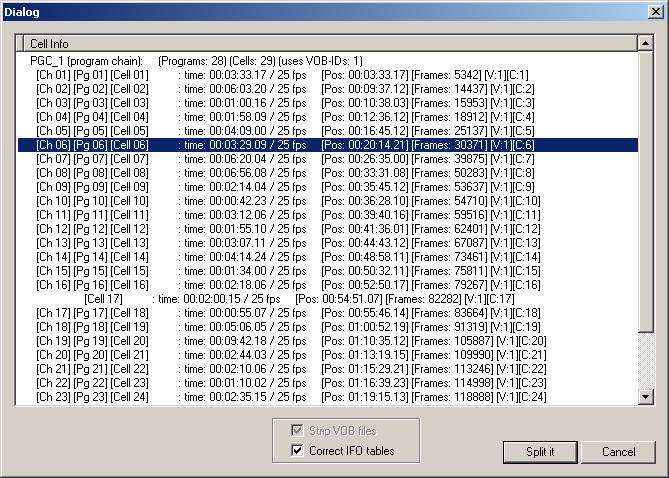Image resolution: width=669 pixels, height=478 pixels.
Task: Click the Cancel button
Action: coord(618,451)
